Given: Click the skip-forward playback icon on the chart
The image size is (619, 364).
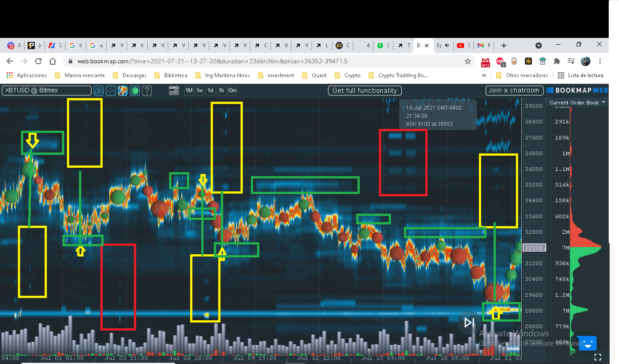Looking at the screenshot, I should pyautogui.click(x=469, y=323).
